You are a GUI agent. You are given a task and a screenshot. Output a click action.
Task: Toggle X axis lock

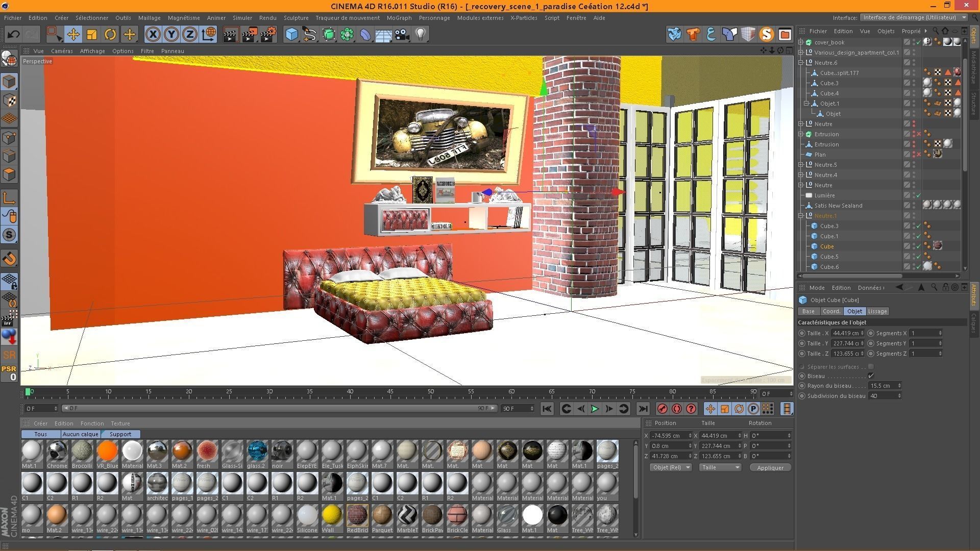coord(153,35)
